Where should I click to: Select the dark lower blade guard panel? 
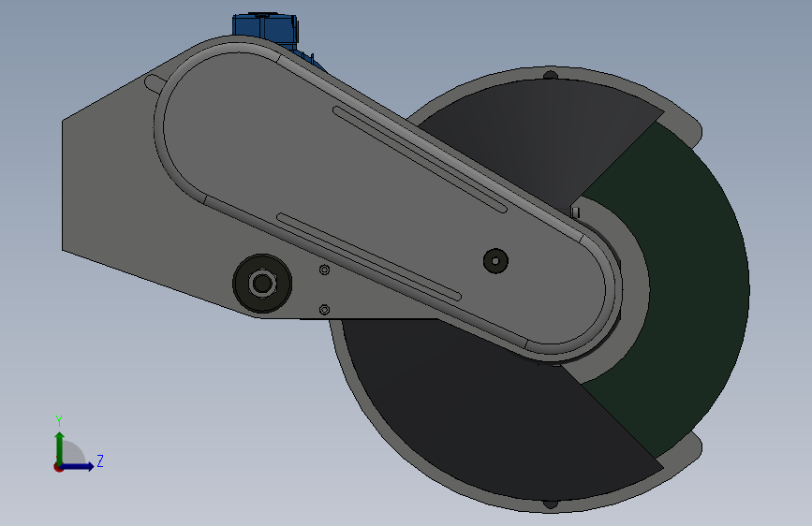[x=497, y=415]
